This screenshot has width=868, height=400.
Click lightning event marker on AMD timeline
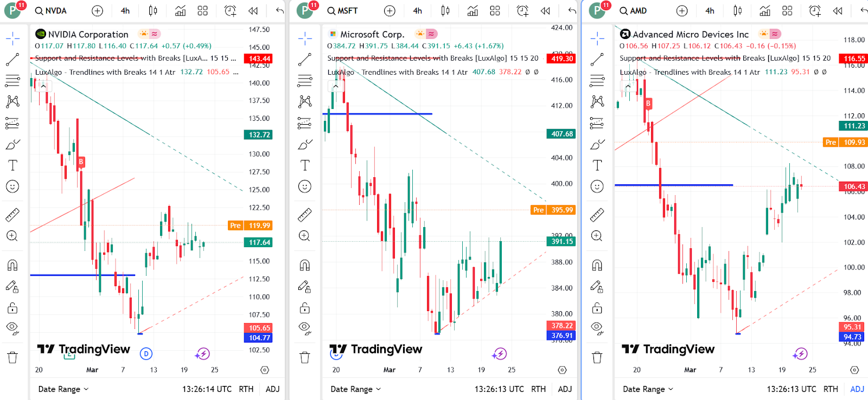click(800, 354)
